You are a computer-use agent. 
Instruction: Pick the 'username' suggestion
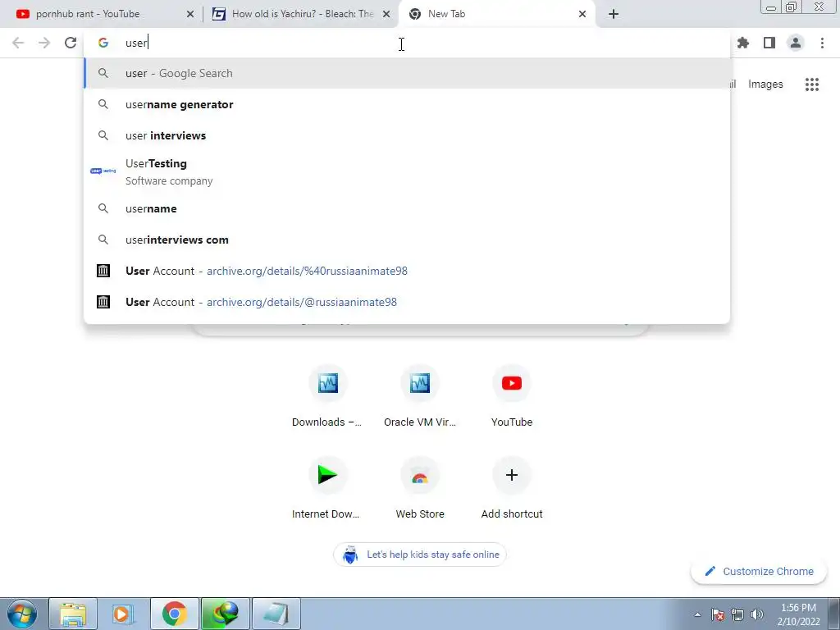407,208
